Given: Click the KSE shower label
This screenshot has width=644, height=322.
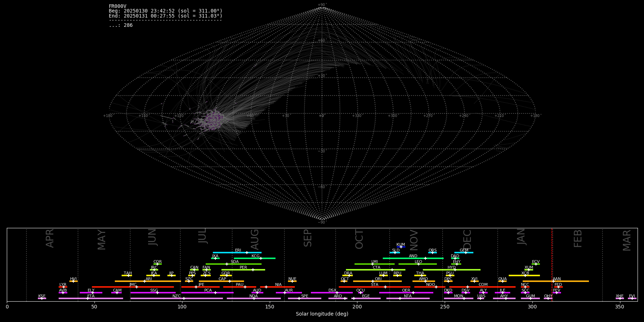Looking at the screenshot, I should pos(42,296).
